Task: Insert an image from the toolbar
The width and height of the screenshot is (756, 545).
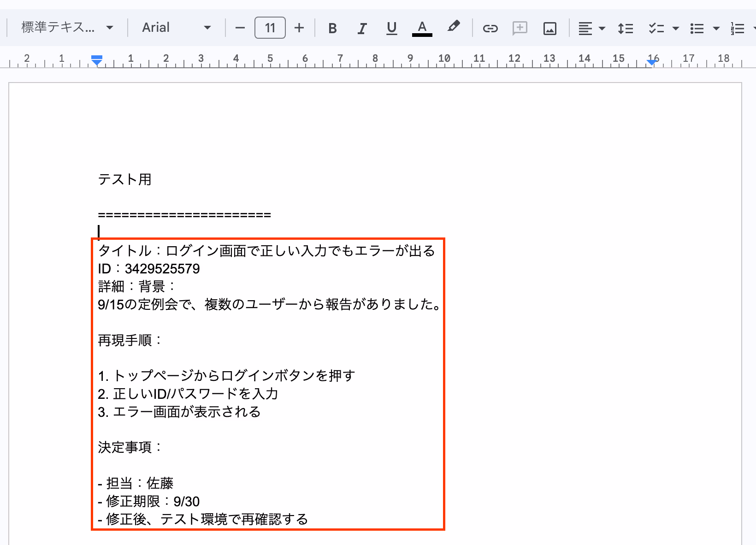Action: (x=549, y=28)
